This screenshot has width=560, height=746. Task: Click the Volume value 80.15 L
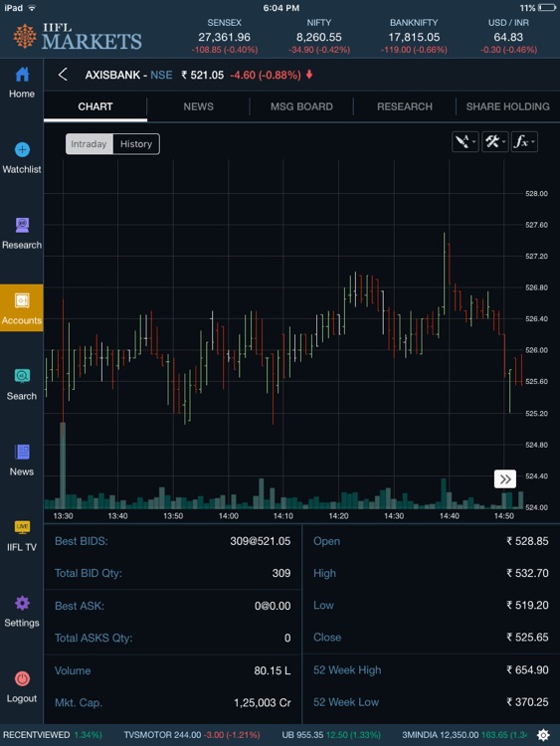[x=273, y=670]
